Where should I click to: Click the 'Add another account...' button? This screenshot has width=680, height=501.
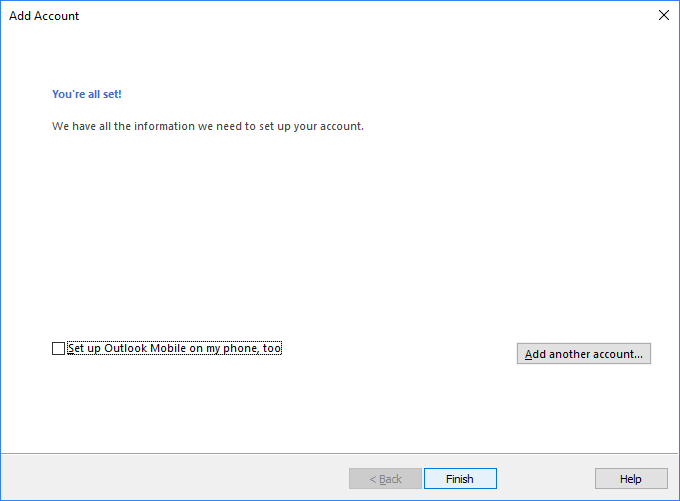[x=584, y=354]
